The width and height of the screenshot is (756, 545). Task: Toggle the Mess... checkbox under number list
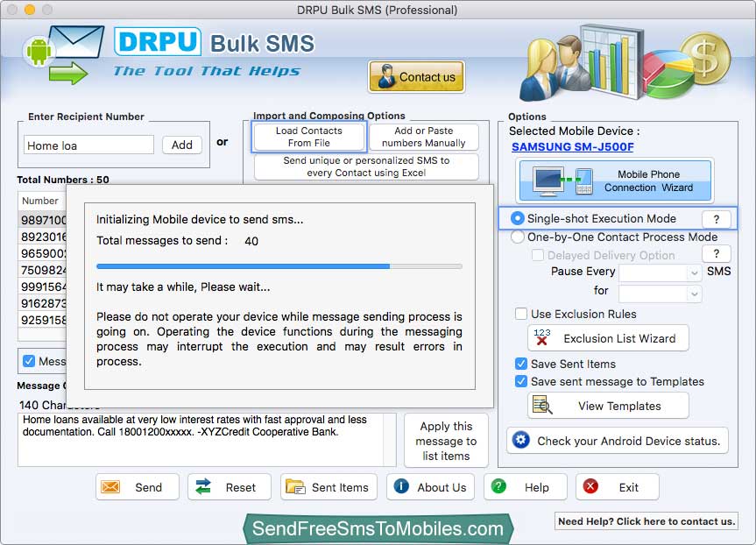[29, 361]
